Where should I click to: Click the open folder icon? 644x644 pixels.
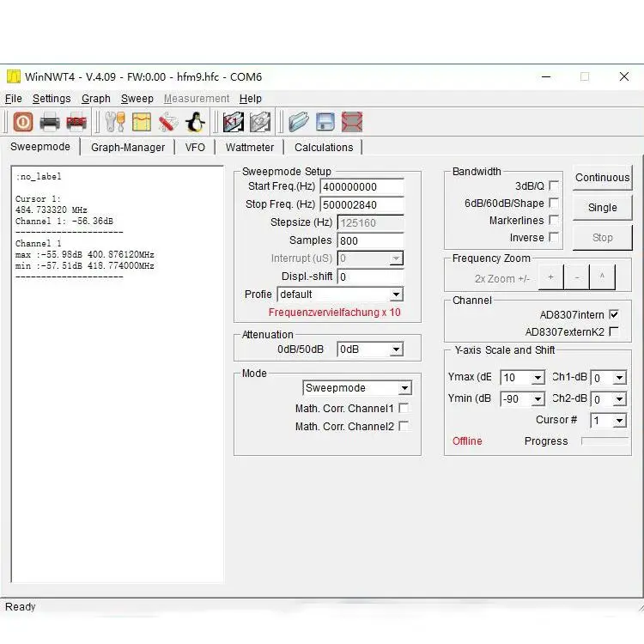click(299, 122)
